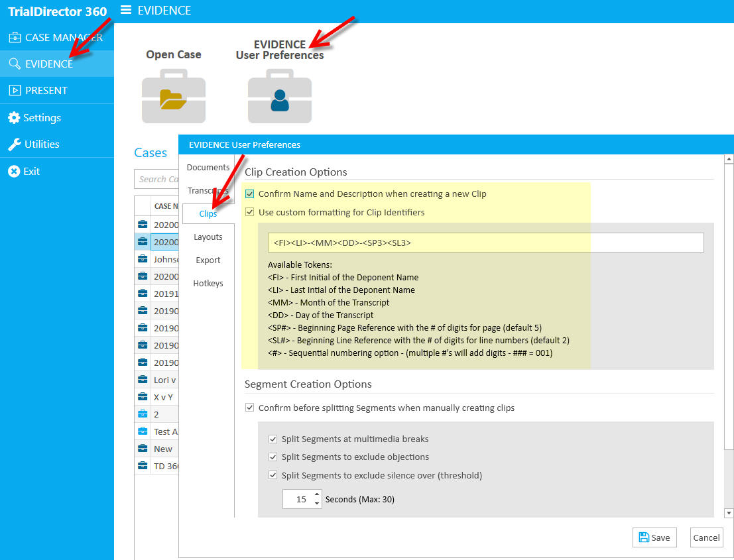Screen dimensions: 734x560
Task: Click the silence threshold seconds field
Action: tap(298, 499)
